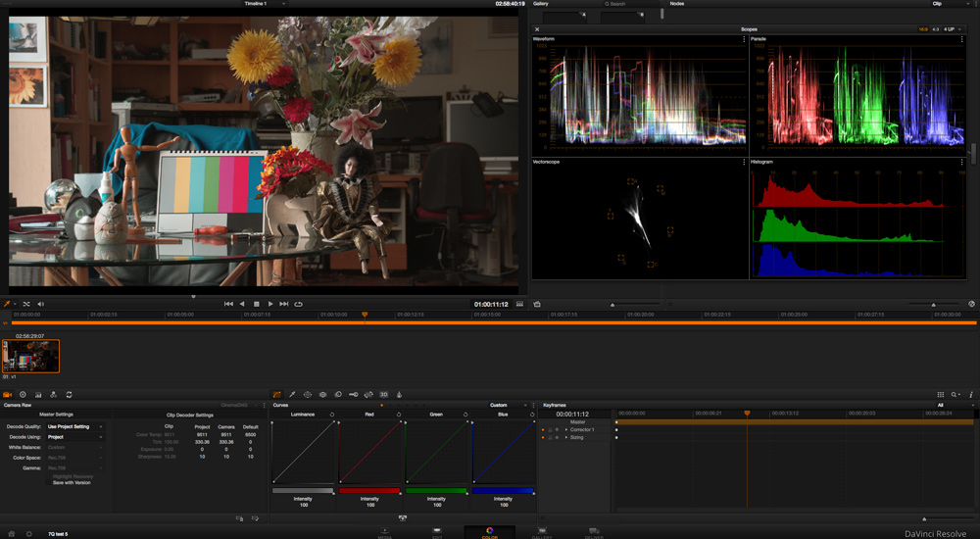980x539 pixels.
Task: Reset the Luminance curve
Action: click(332, 415)
